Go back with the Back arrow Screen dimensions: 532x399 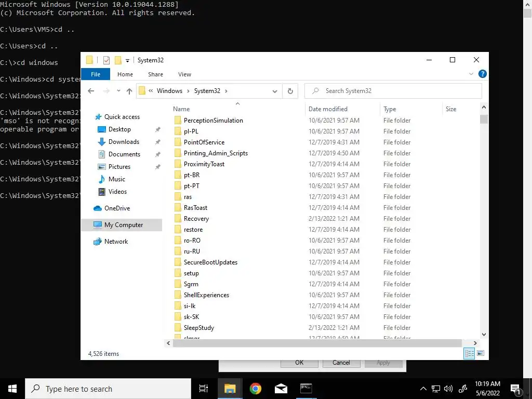[x=91, y=91]
